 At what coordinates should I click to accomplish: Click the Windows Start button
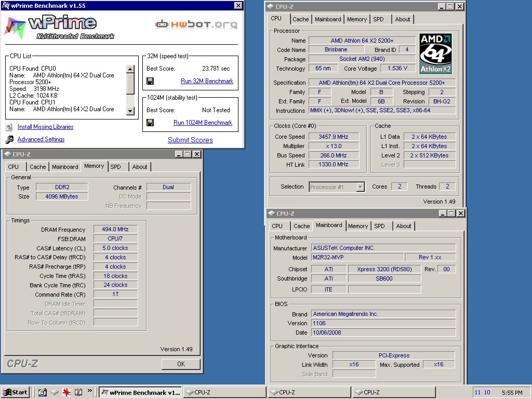tap(15, 393)
